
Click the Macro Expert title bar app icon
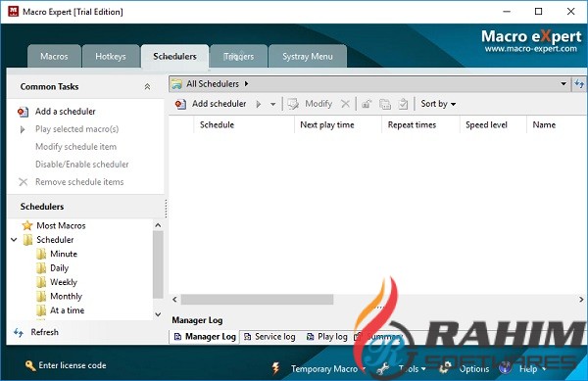pyautogui.click(x=13, y=12)
